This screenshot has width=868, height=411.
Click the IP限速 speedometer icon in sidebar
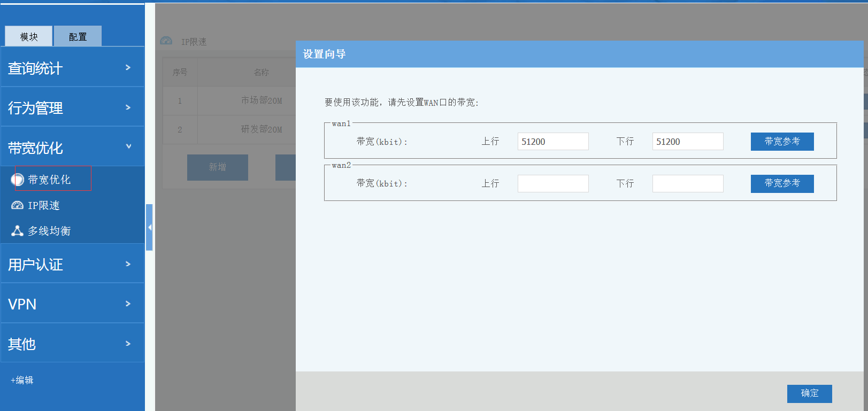pos(17,205)
